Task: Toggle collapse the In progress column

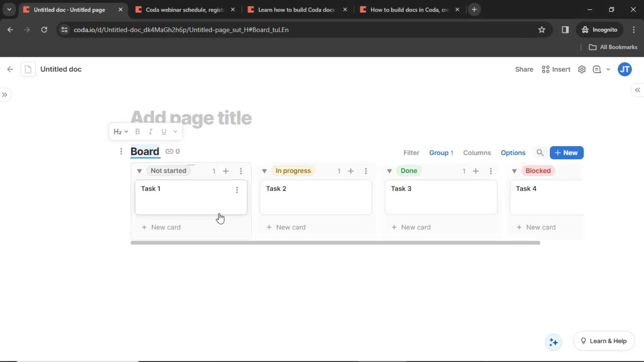Action: [x=264, y=171]
